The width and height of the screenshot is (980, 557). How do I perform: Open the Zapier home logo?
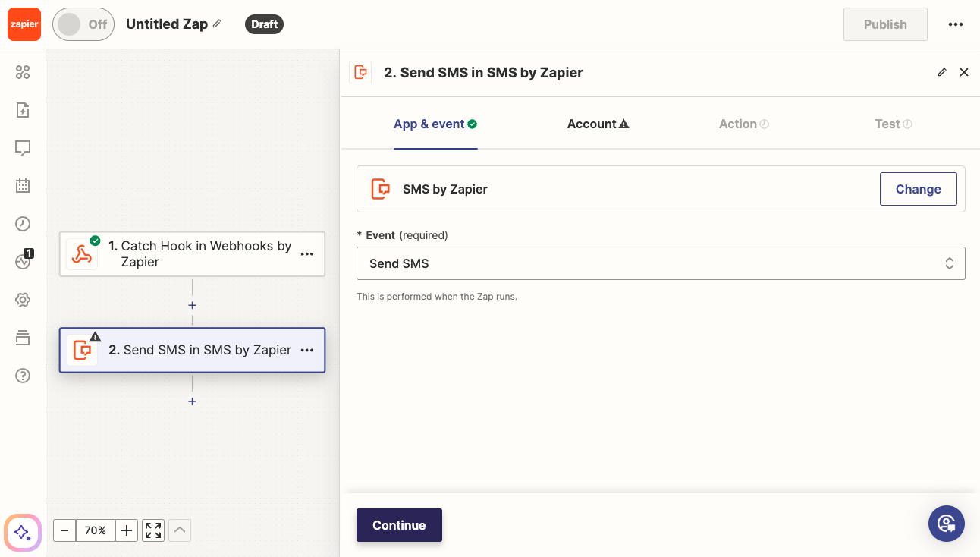[x=24, y=24]
